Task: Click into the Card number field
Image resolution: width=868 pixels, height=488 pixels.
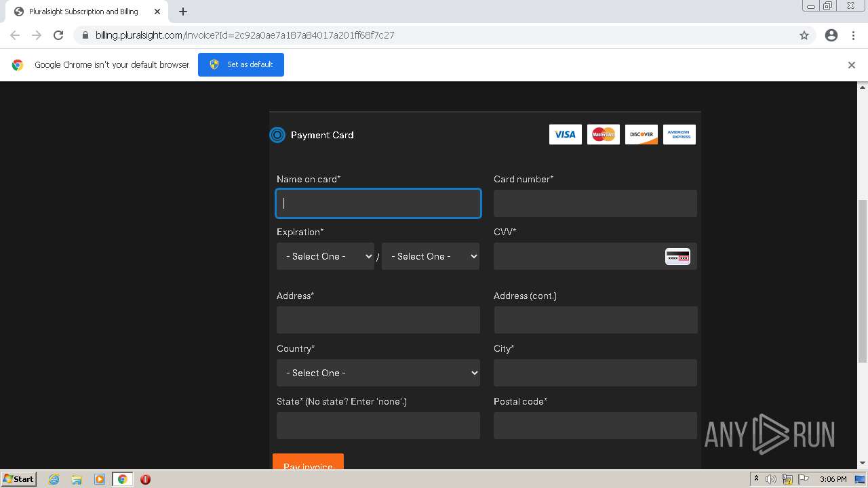Action: 595,203
